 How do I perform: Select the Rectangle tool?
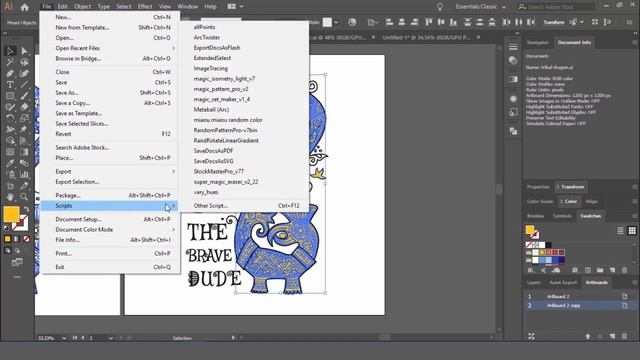[x=10, y=96]
